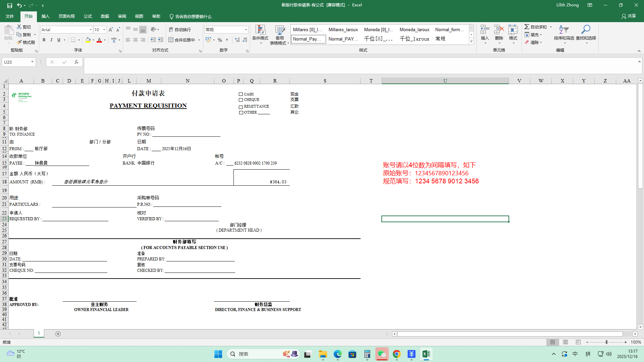Tick the CHEQUE checkbox
644x362 pixels.
point(241,100)
